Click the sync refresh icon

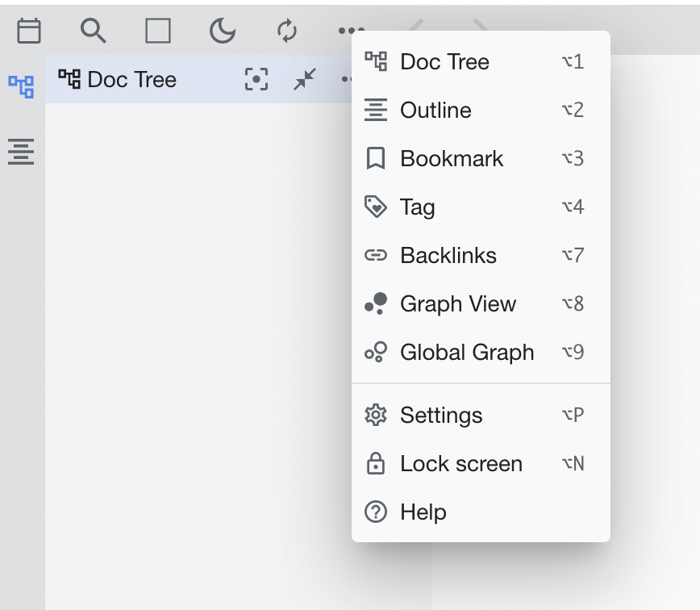(x=287, y=31)
